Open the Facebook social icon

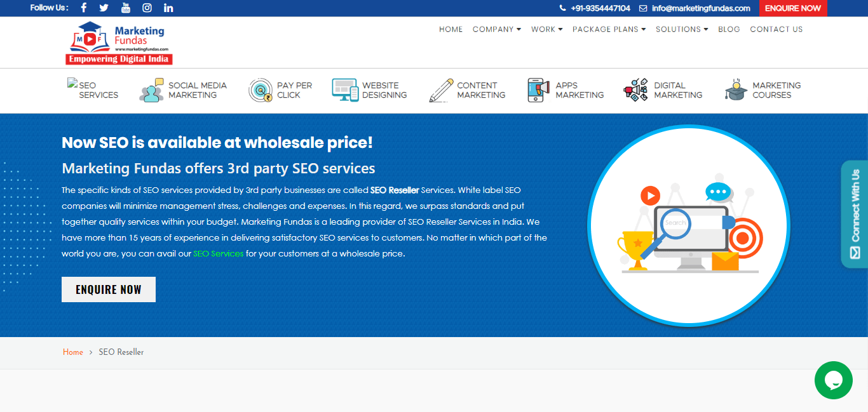(84, 8)
